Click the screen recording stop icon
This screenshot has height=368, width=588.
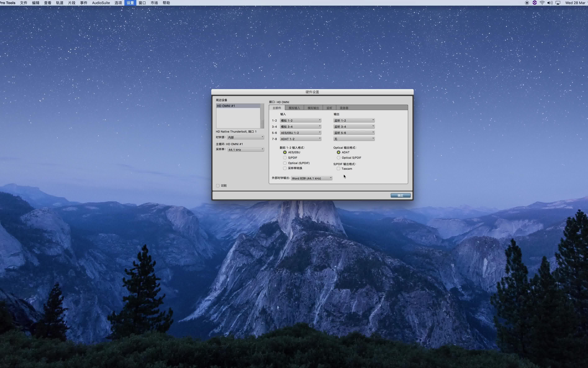(527, 3)
